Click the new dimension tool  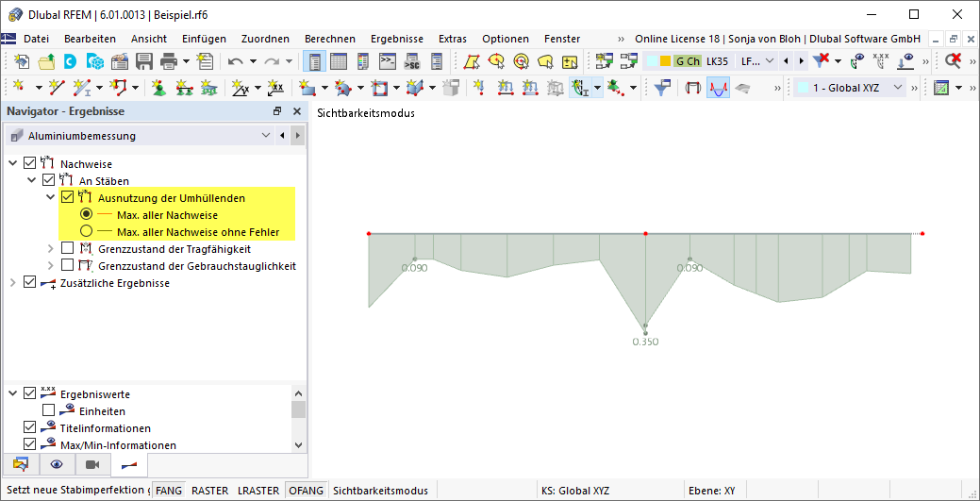tap(240, 87)
